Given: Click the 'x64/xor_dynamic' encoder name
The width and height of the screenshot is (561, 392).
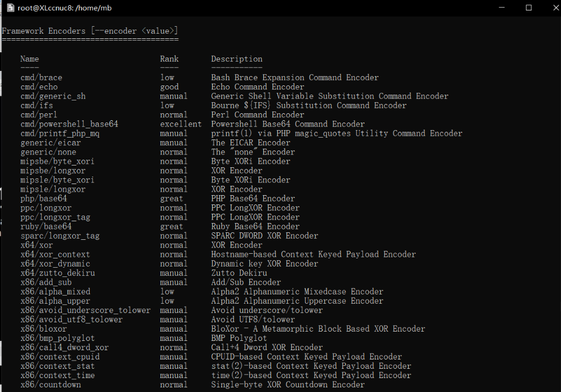Looking at the screenshot, I should tap(55, 263).
